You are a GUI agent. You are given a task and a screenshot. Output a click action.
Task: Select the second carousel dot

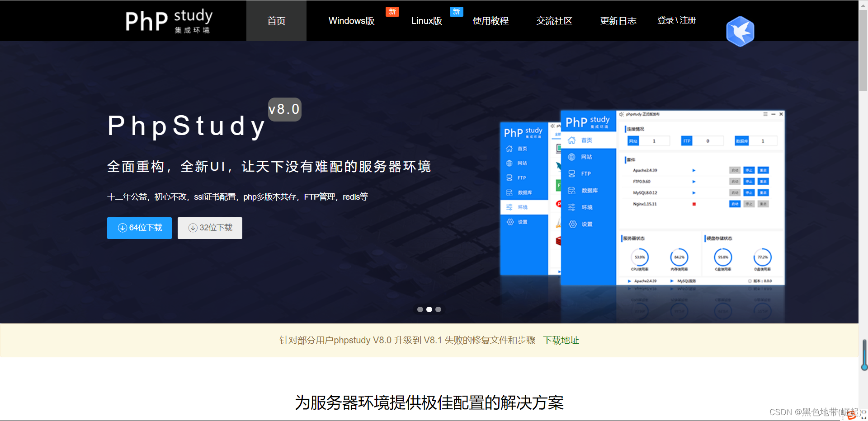coord(429,309)
